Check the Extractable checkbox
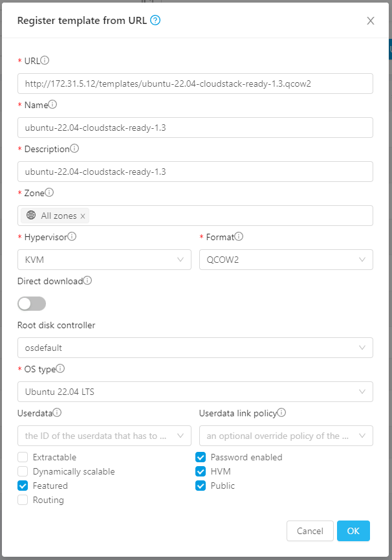Screen dimensions: 392x560 (23, 457)
